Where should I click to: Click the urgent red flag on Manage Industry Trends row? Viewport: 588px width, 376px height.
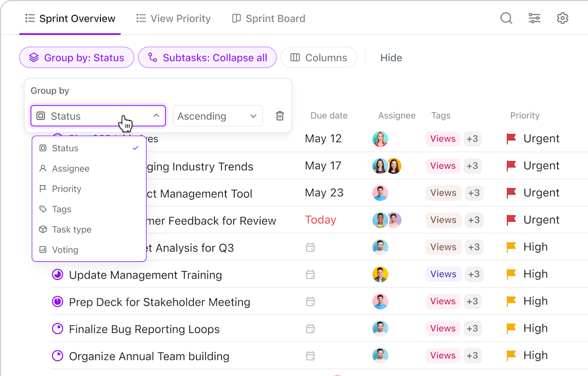pos(511,165)
